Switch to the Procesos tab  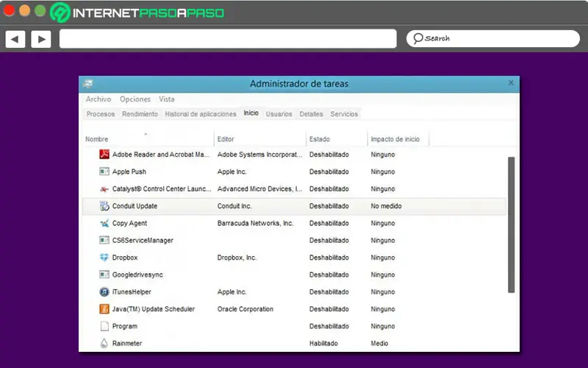[101, 114]
